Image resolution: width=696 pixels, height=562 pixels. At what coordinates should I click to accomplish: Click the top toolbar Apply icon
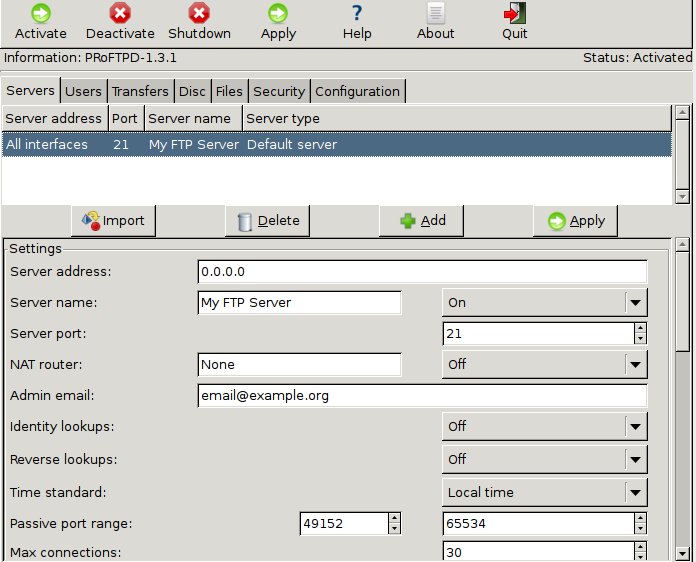coord(278,14)
